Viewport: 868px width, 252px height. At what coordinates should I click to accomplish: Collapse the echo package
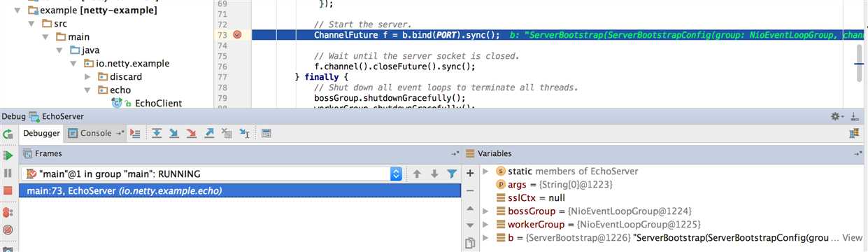pos(87,90)
